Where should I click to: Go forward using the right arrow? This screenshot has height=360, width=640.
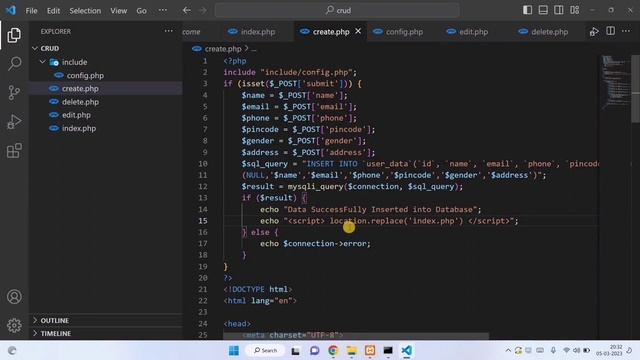click(202, 10)
